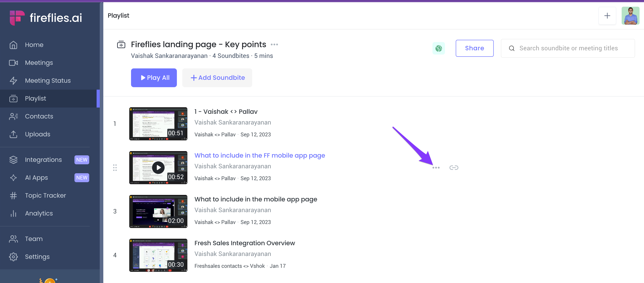Screen dimensions: 644x283
Task: Click the NEW badge next to AI Apps
Action: 82,178
